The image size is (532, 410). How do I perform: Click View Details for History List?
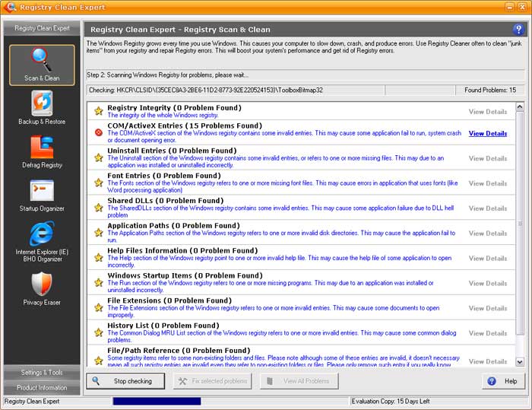click(488, 333)
